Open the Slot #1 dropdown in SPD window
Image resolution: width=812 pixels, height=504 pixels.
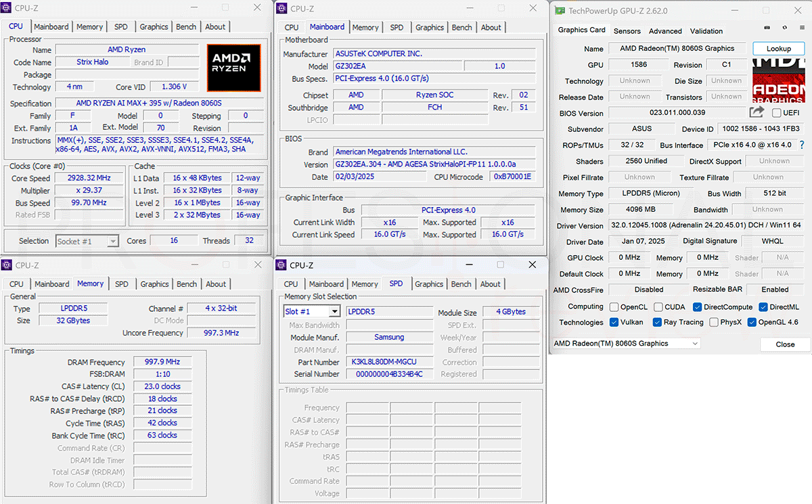click(311, 311)
